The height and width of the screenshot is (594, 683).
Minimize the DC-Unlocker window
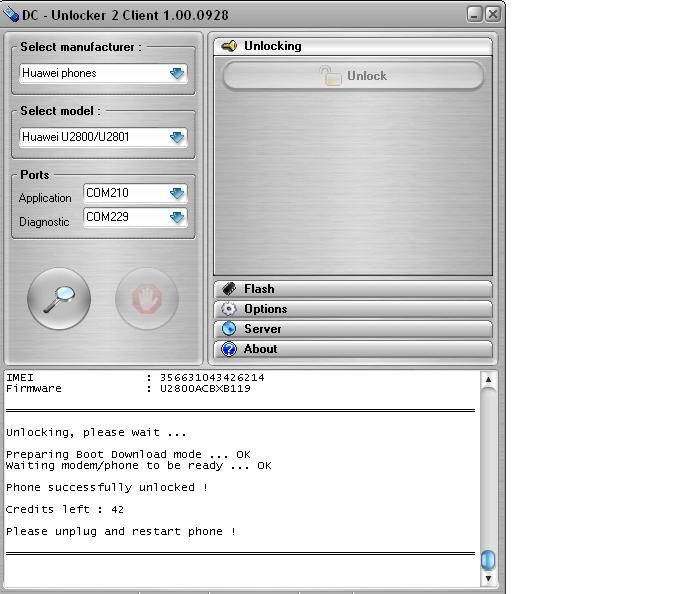[x=474, y=14]
